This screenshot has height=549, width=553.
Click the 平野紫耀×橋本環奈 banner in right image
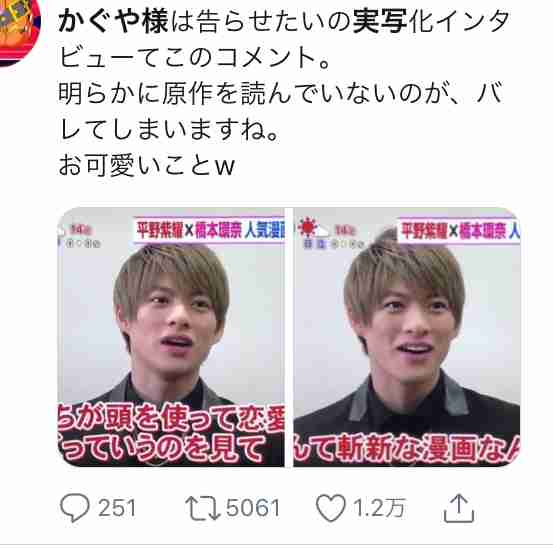[x=459, y=231]
